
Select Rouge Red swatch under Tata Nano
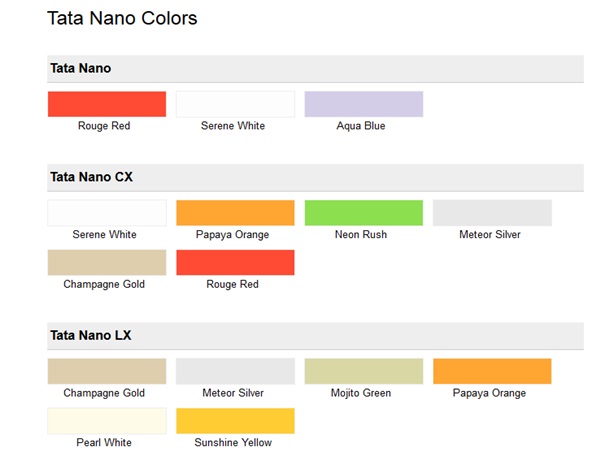pyautogui.click(x=107, y=104)
